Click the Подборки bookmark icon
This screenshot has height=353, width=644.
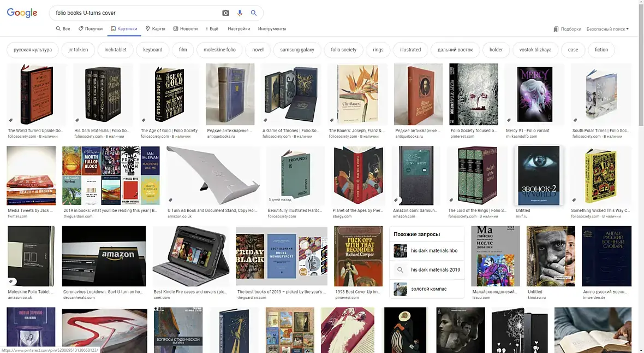click(x=556, y=29)
